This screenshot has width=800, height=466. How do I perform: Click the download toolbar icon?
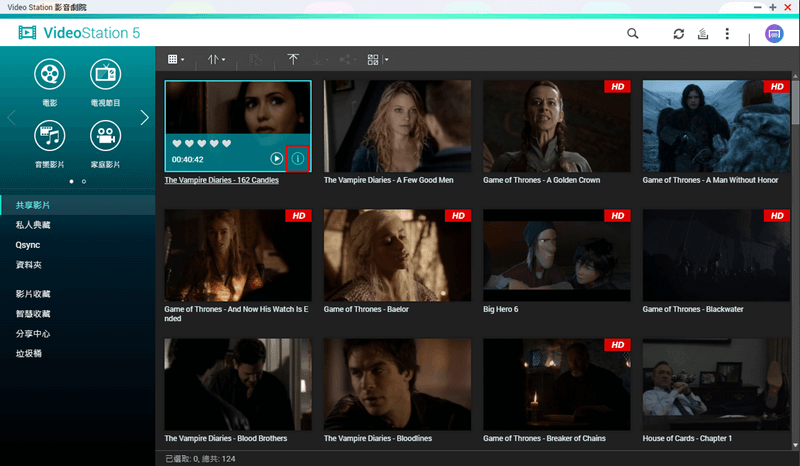point(318,60)
